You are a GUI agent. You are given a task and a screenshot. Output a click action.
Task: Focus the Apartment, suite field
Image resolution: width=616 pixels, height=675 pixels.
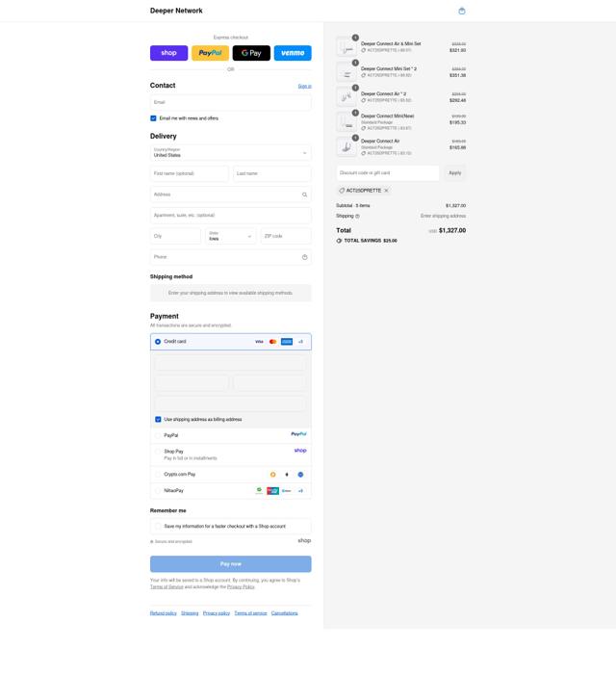(x=231, y=216)
